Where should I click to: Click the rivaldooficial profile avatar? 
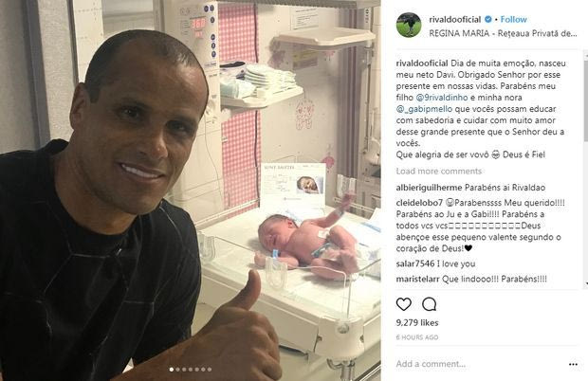click(x=409, y=25)
